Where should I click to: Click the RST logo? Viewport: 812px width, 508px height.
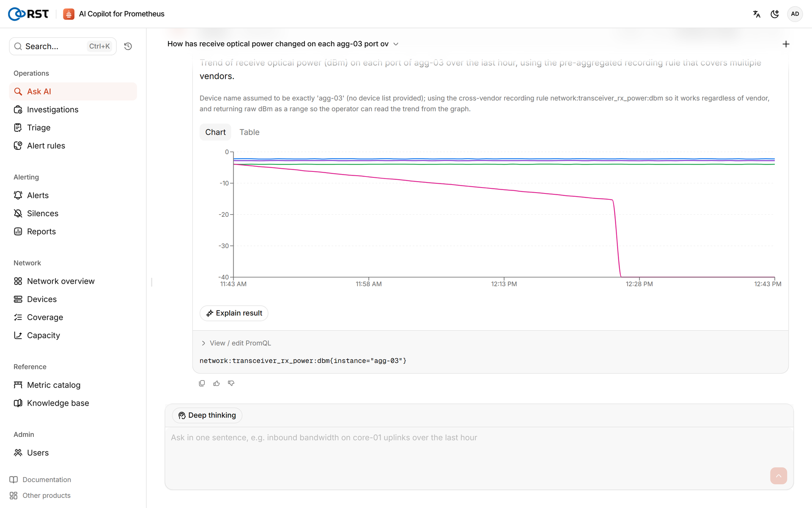tap(28, 14)
